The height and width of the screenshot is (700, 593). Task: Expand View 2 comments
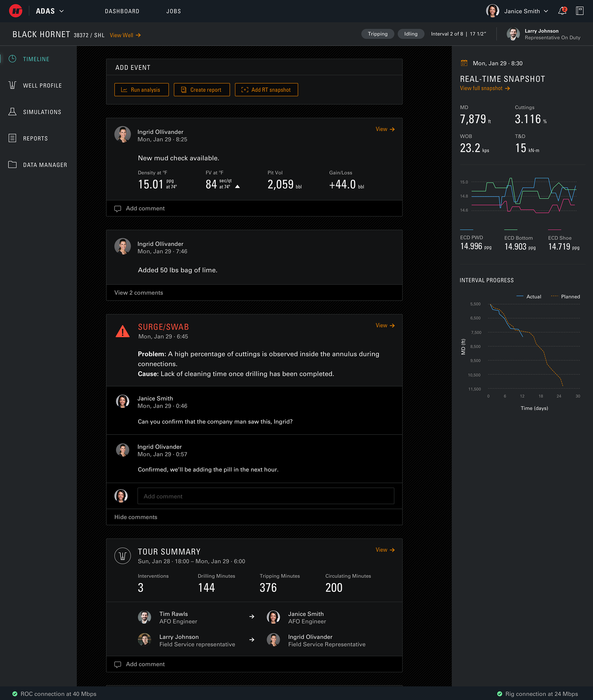coord(139,293)
